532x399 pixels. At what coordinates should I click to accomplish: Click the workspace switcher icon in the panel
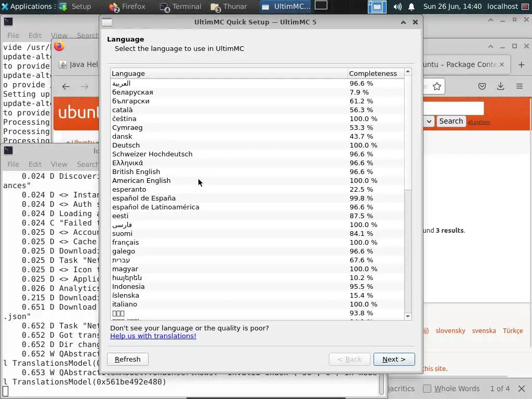(x=377, y=7)
